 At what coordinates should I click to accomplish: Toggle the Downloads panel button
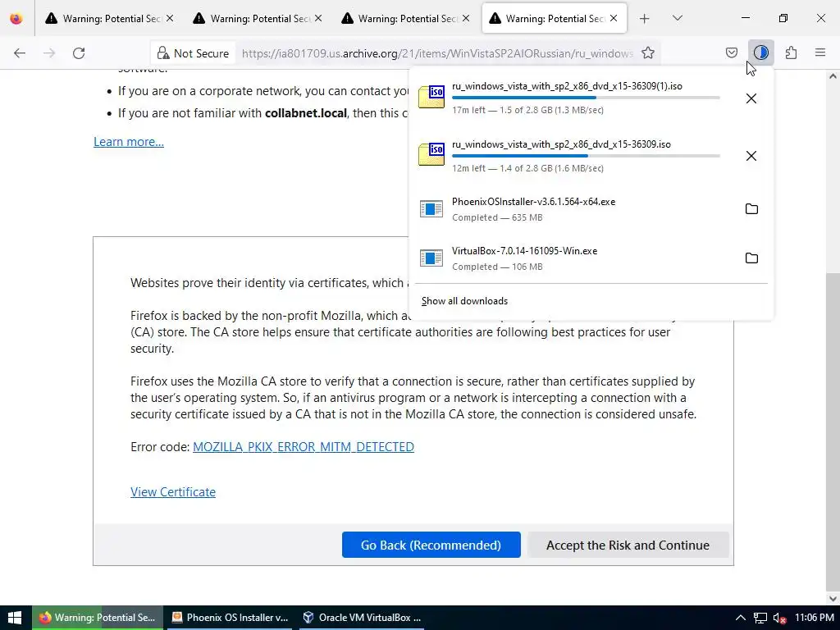tap(760, 52)
